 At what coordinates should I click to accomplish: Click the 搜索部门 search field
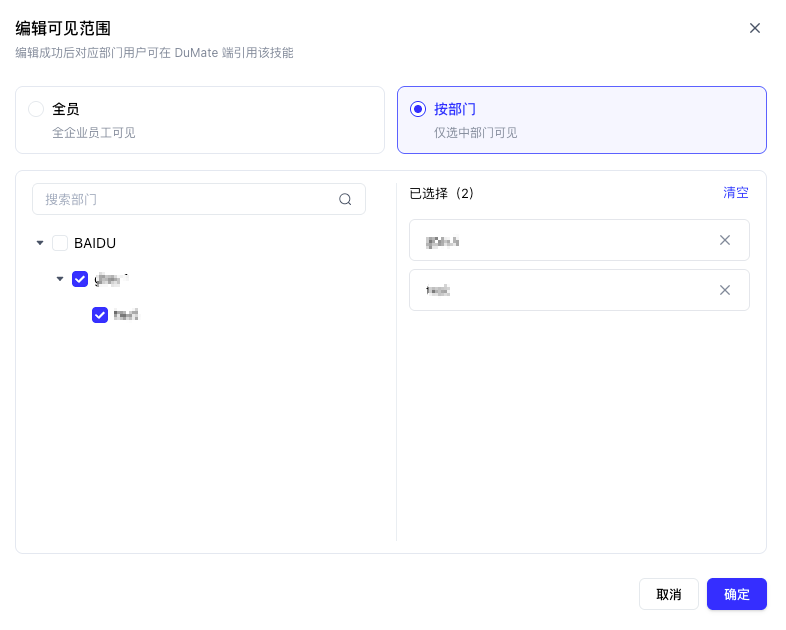199,199
